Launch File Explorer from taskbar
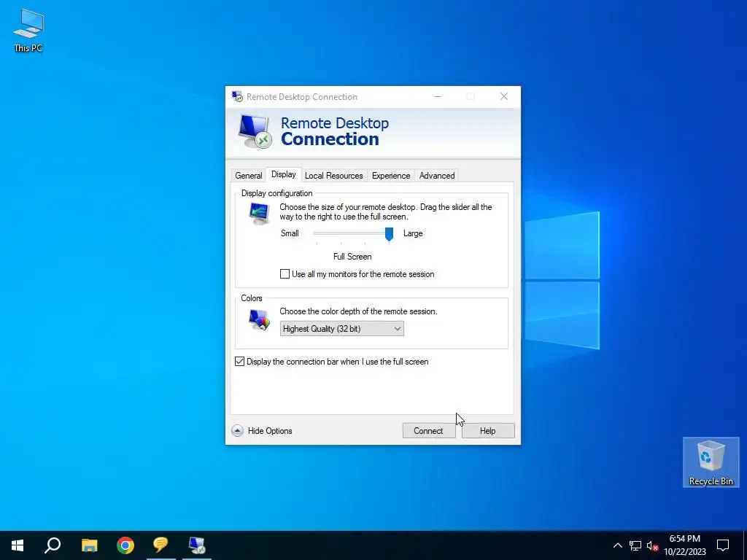747x560 pixels. click(x=89, y=545)
